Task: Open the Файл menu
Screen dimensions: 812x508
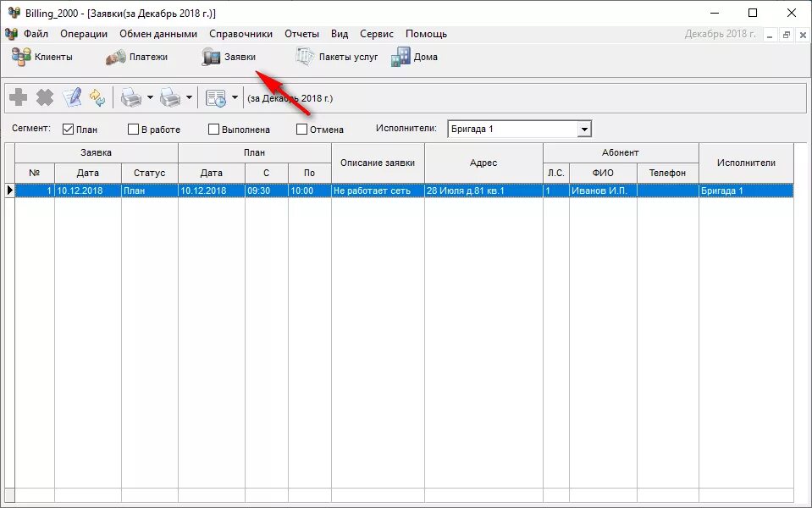Action: (36, 34)
